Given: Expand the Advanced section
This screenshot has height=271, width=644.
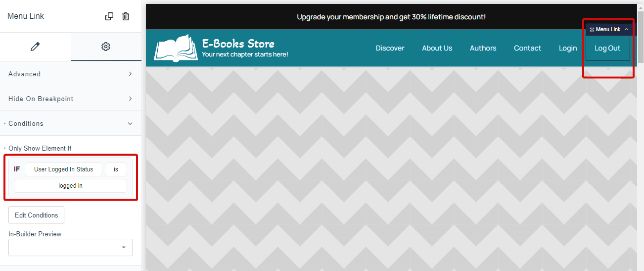Looking at the screenshot, I should [x=71, y=74].
